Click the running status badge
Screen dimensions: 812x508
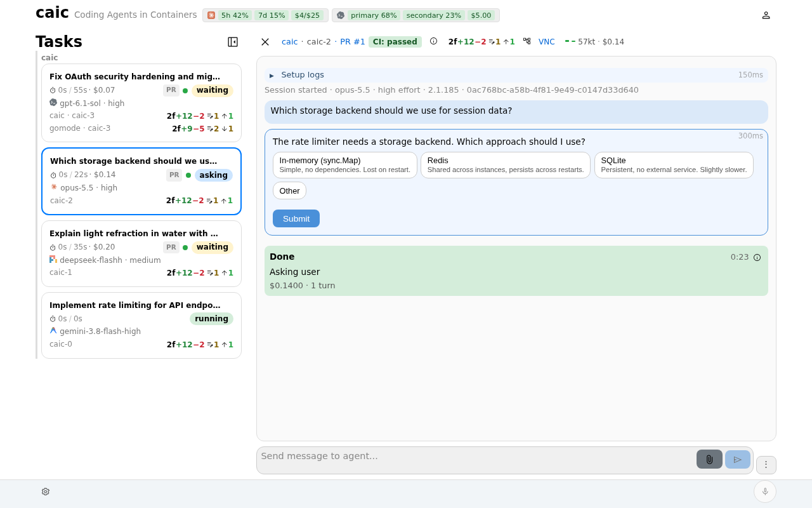point(211,319)
